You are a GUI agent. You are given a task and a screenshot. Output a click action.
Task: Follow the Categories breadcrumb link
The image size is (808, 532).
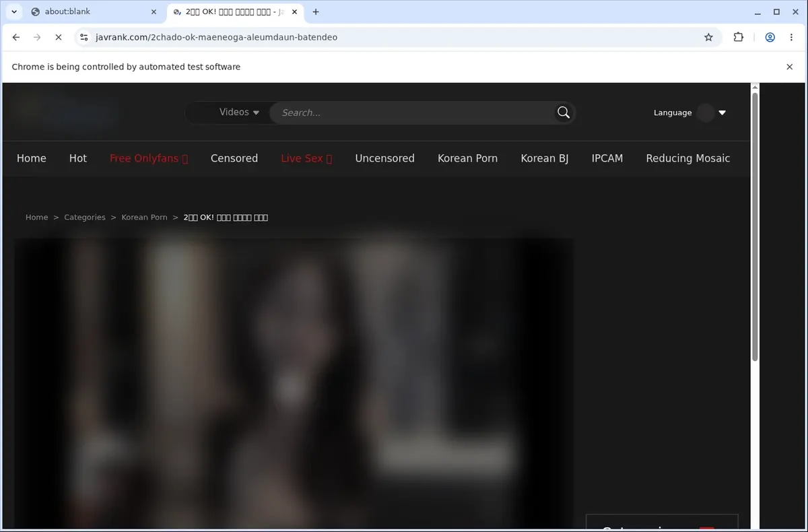click(x=85, y=217)
